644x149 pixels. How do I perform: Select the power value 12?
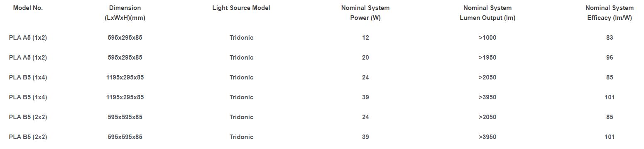[x=365, y=38]
